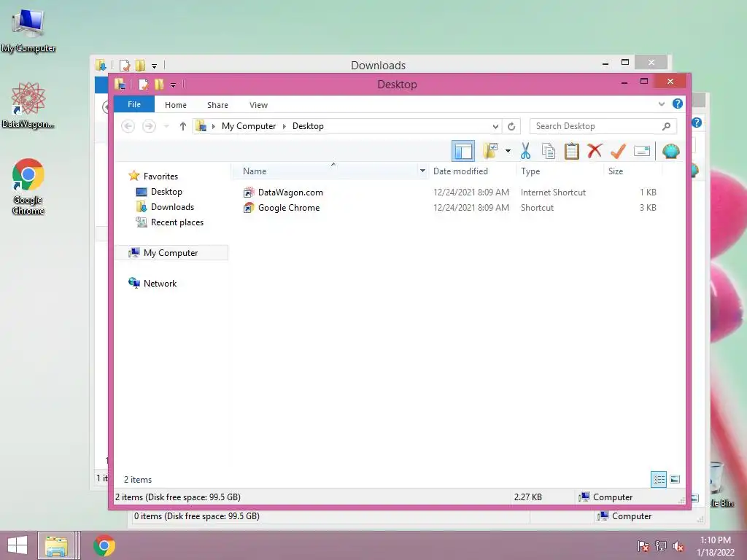Image resolution: width=747 pixels, height=560 pixels.
Task: Click the Downloads window title bar
Action: (x=379, y=65)
